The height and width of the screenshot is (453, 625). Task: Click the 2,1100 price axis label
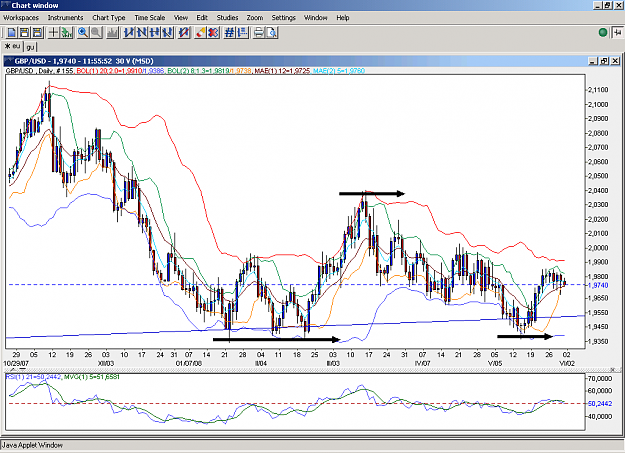[598, 90]
